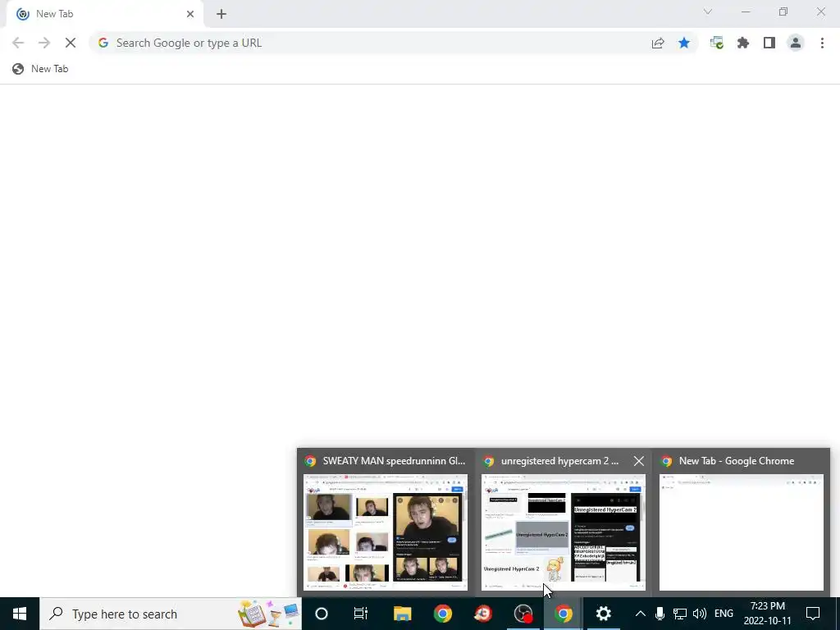840x630 pixels.
Task: Close the Chrome window
Action: [x=820, y=11]
